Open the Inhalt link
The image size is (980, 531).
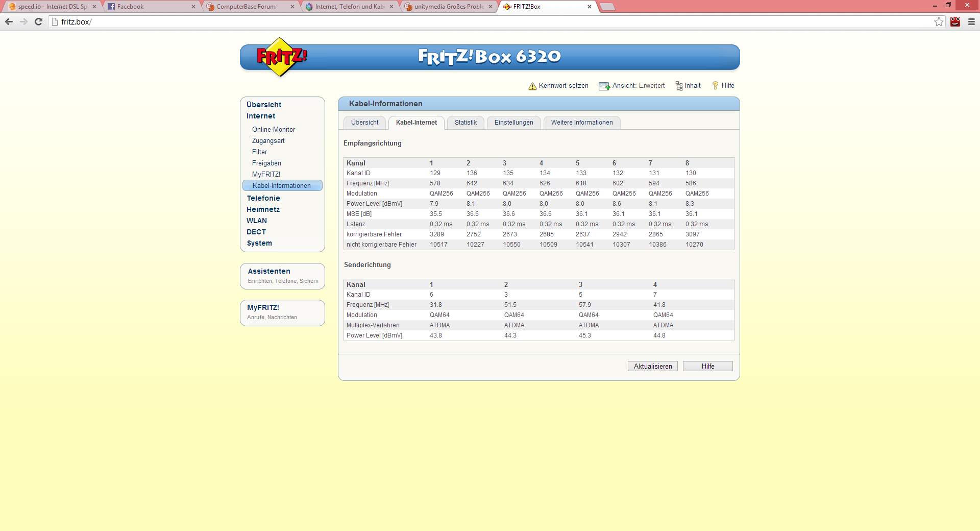click(693, 86)
